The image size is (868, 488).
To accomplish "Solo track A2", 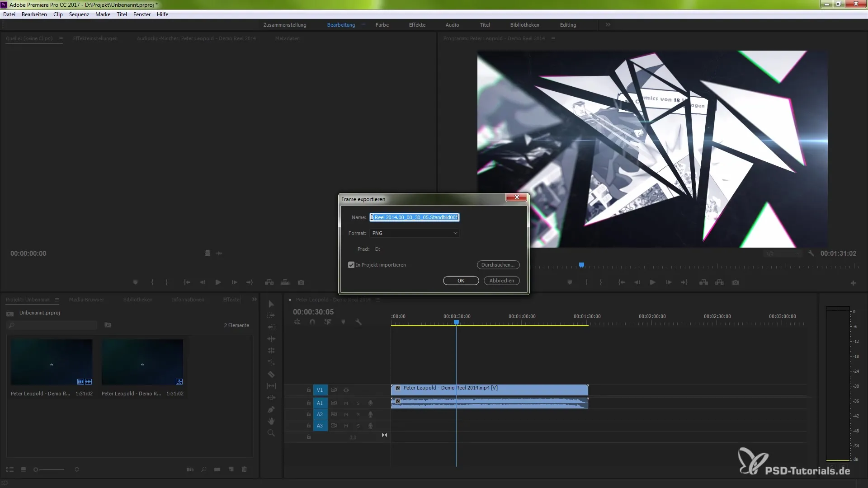I will click(x=359, y=414).
